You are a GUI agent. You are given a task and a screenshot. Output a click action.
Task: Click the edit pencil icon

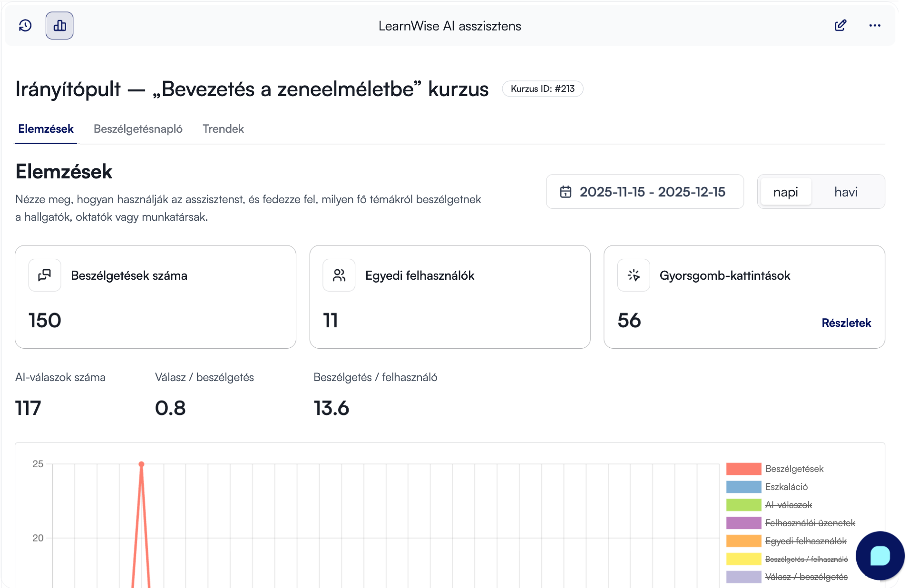click(840, 26)
